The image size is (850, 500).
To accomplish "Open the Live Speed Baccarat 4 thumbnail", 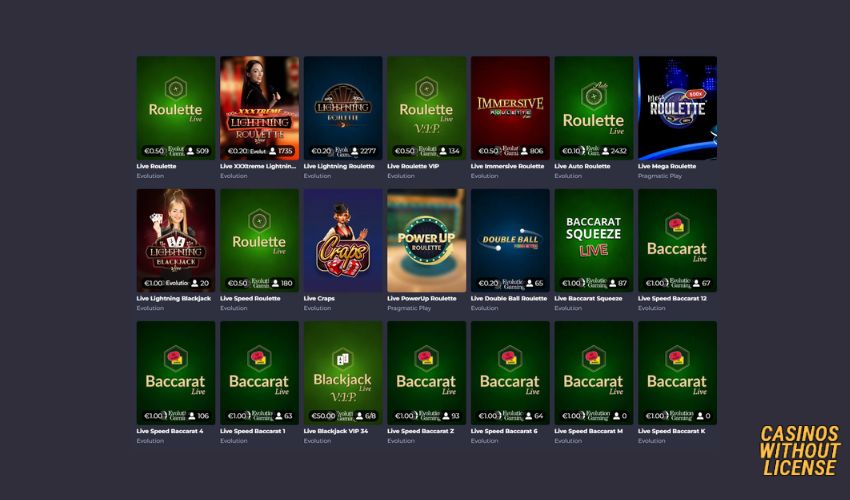I will click(176, 373).
